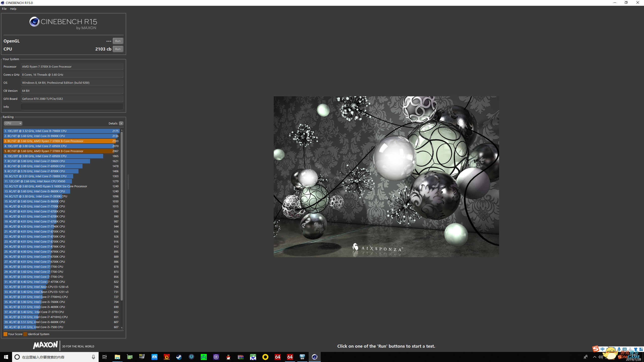This screenshot has height=362, width=644.
Task: Open the File menu
Action: click(x=4, y=9)
